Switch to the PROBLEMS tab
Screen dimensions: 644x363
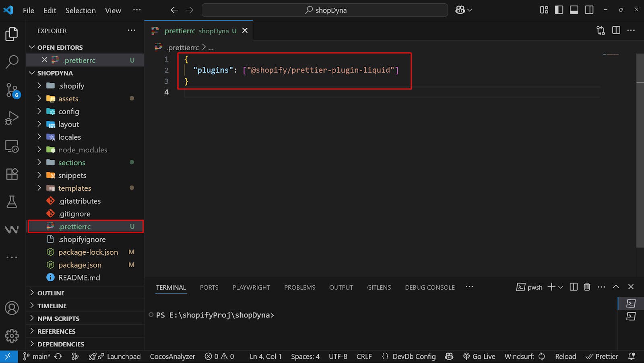tap(300, 287)
